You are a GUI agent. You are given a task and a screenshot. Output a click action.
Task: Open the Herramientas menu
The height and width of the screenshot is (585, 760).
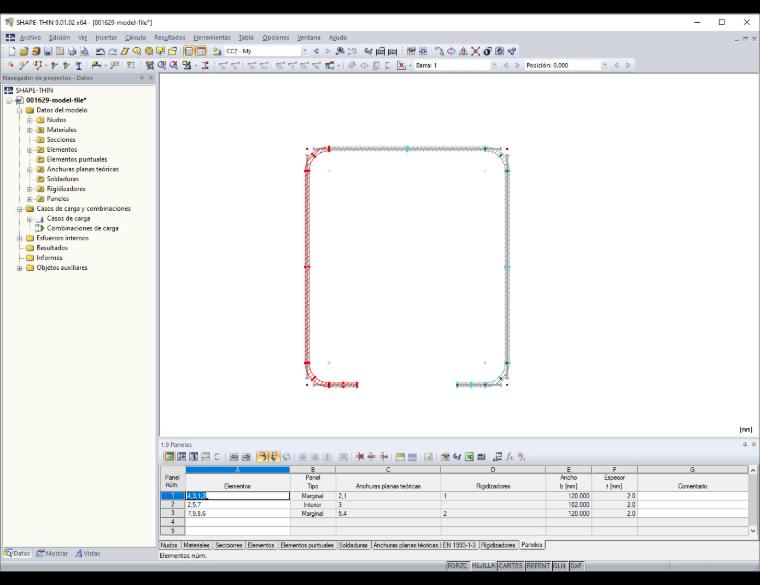(212, 37)
